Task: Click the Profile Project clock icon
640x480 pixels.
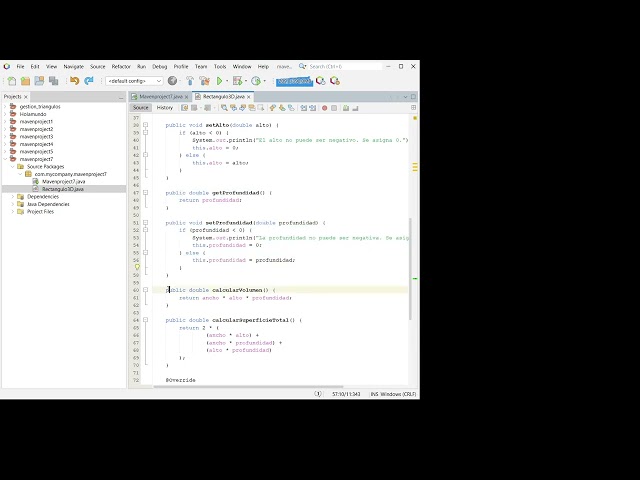Action: coord(256,81)
